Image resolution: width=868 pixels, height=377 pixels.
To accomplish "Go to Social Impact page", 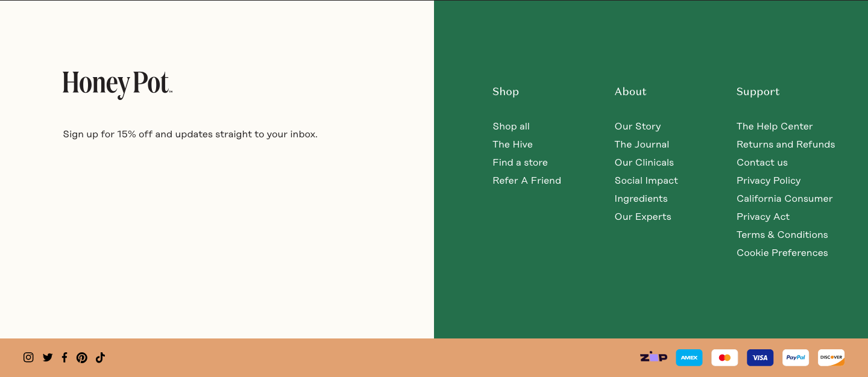I will 646,181.
